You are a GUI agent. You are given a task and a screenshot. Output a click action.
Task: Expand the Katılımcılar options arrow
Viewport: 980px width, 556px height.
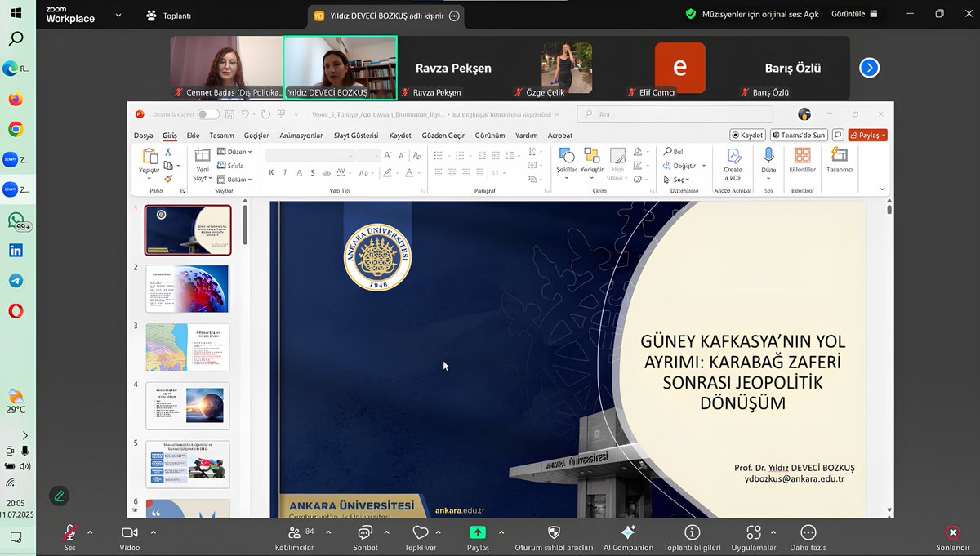pyautogui.click(x=328, y=532)
